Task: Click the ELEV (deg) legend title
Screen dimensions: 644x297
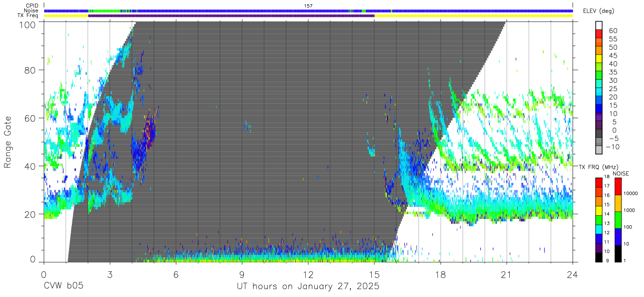Action: pyautogui.click(x=598, y=11)
